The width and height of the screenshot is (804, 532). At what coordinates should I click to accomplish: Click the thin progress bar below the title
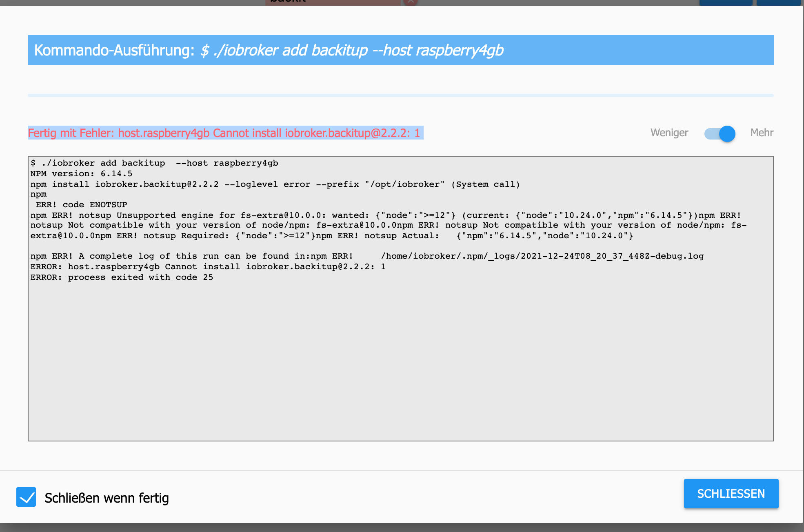[400, 95]
